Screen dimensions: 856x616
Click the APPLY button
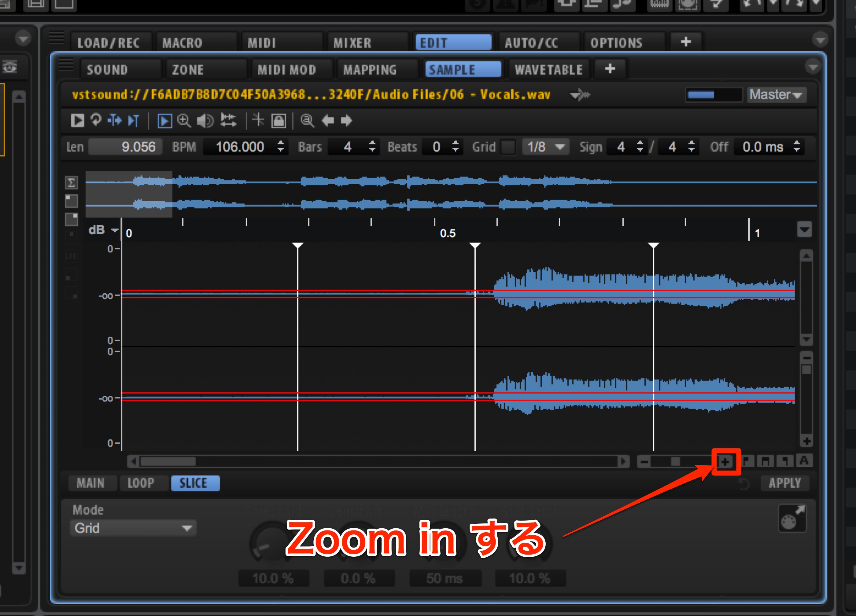click(x=785, y=483)
